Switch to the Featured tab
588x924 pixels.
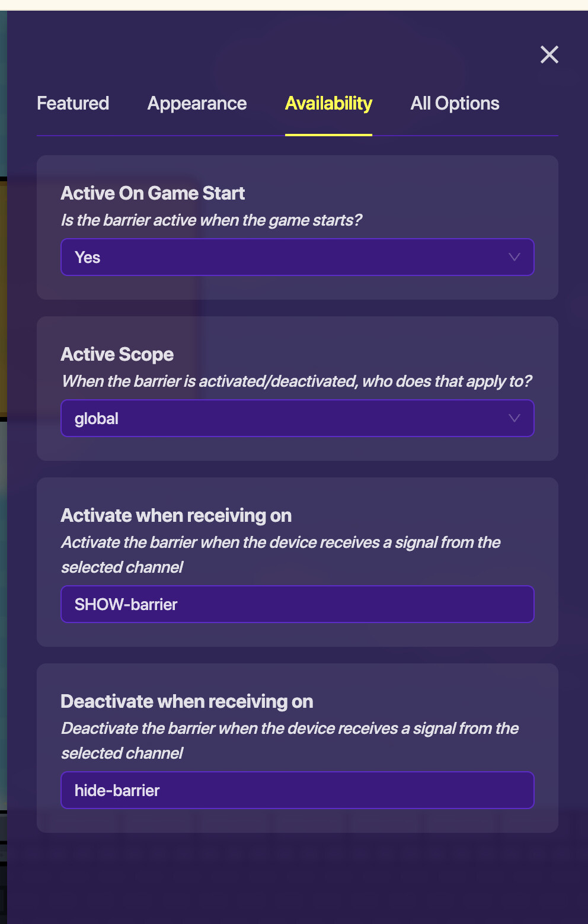[x=73, y=104]
